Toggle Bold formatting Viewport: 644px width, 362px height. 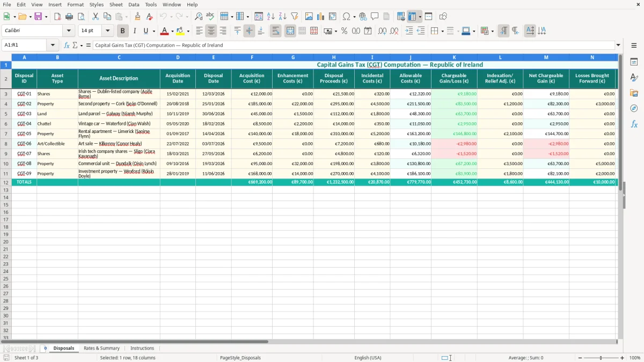(122, 31)
